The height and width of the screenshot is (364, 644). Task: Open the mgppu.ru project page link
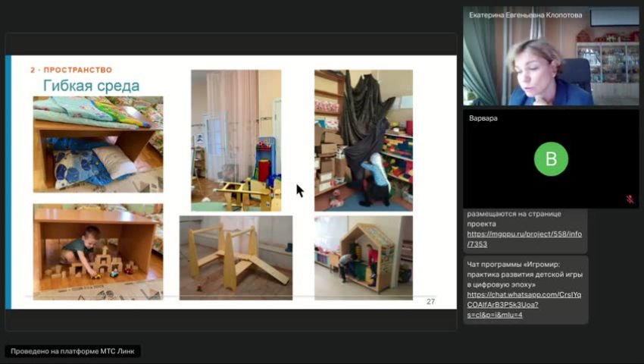[x=524, y=239]
